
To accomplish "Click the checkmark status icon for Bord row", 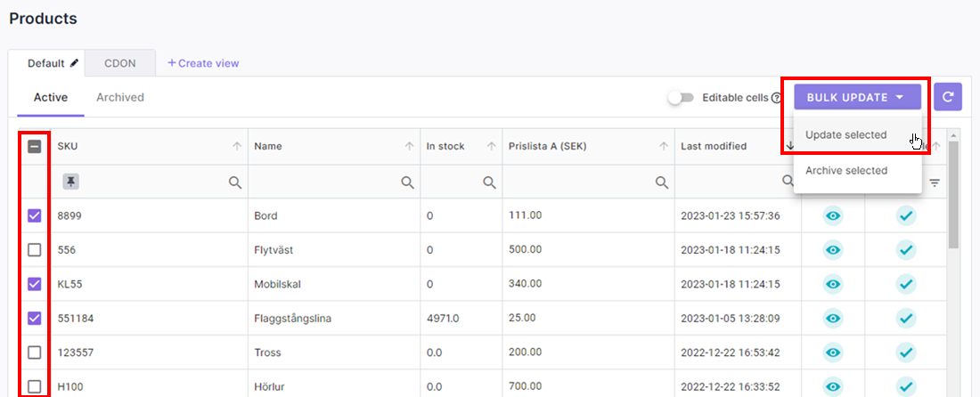I will point(906,215).
